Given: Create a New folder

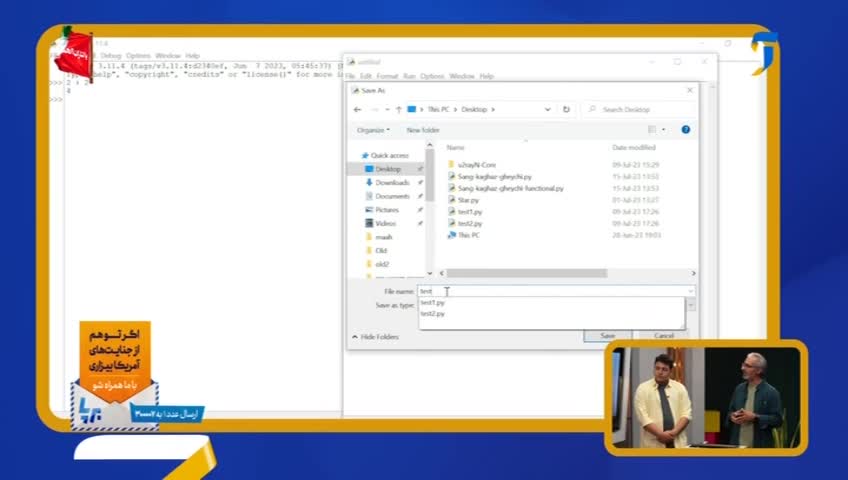Looking at the screenshot, I should 423,130.
